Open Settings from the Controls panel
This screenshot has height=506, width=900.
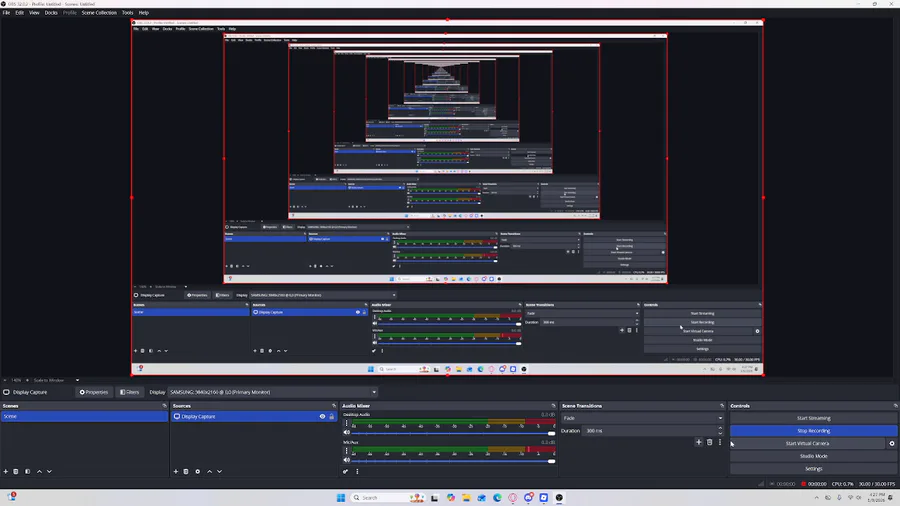pos(813,469)
